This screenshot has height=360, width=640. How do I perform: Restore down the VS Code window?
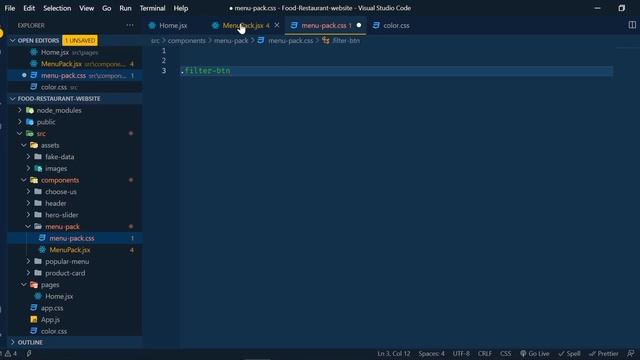622,8
